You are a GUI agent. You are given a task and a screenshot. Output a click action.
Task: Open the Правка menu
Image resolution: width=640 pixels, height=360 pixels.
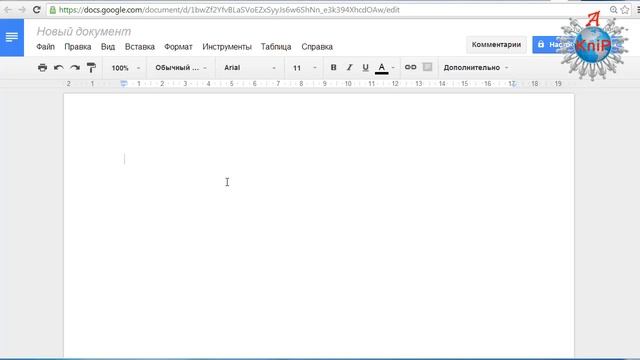coord(78,47)
